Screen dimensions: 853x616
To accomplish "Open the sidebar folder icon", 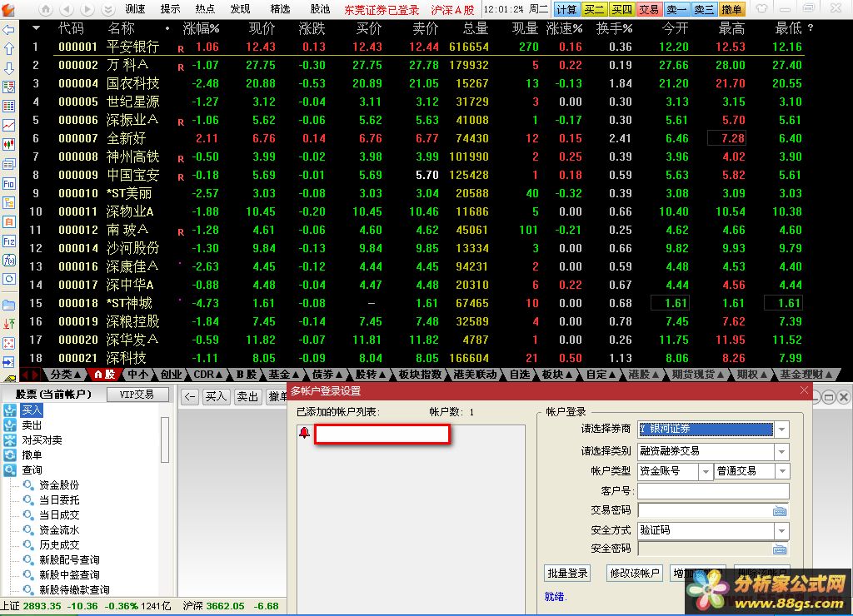I will click(8, 305).
